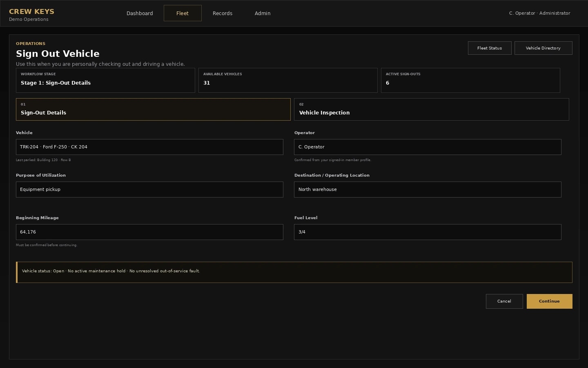Click the Fleet Status button

pyautogui.click(x=490, y=48)
